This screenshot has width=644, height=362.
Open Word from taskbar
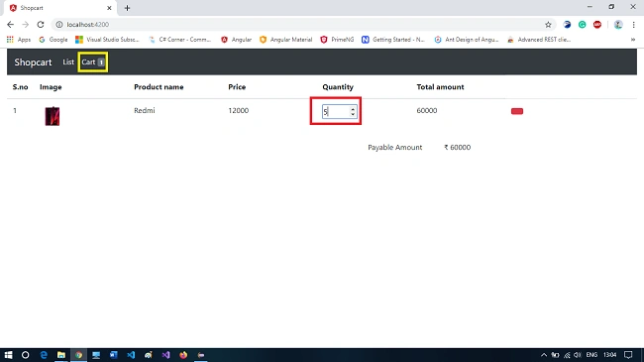(x=114, y=355)
